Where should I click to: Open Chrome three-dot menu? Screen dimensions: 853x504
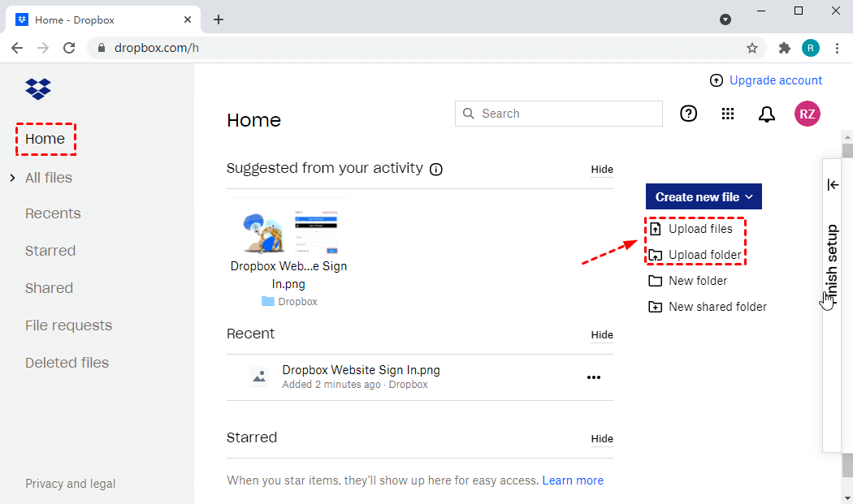[x=837, y=48]
